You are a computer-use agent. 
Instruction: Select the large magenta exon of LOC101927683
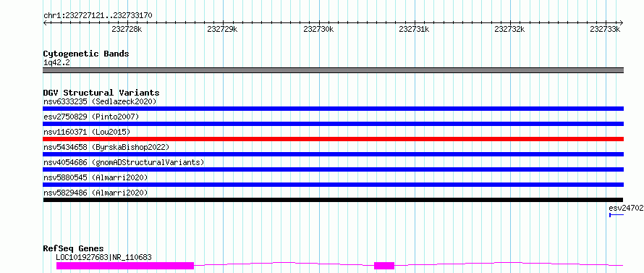pyautogui.click(x=125, y=266)
